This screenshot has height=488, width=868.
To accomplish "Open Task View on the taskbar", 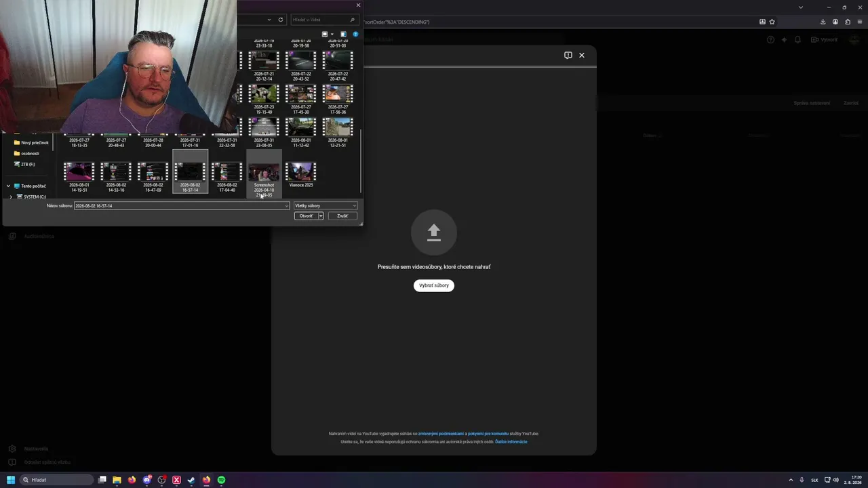I will click(102, 480).
